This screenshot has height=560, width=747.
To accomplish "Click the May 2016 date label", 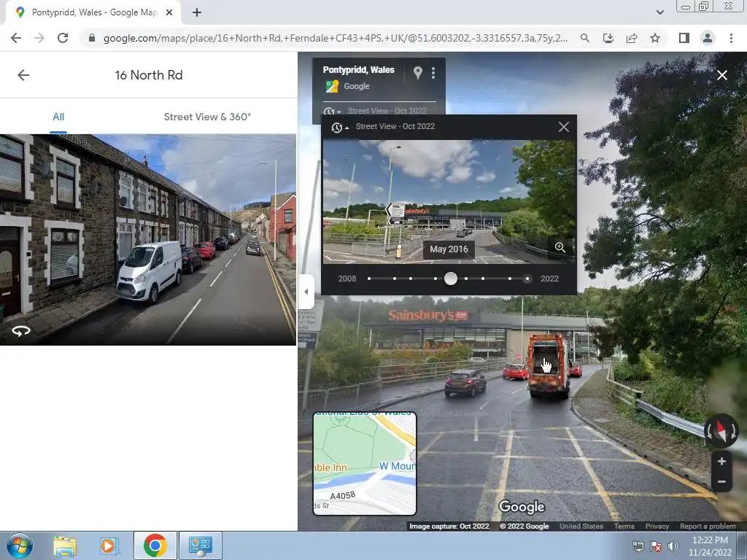I will click(x=449, y=249).
